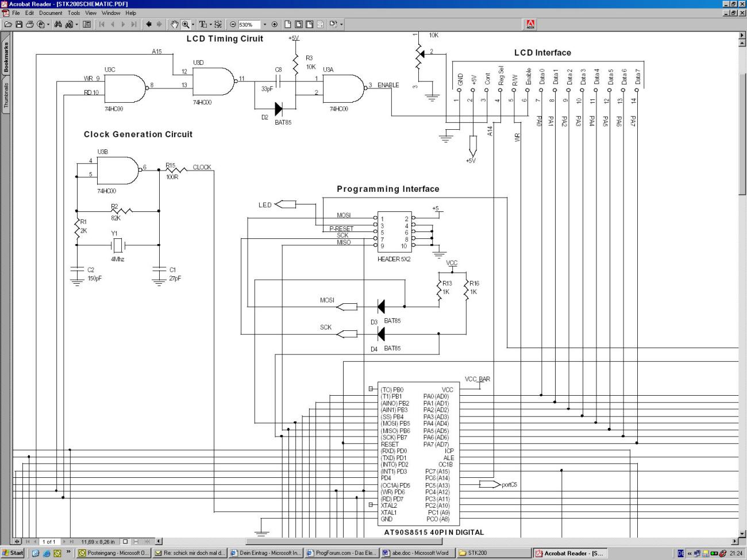Click the Zoom Out minus button

(x=233, y=24)
